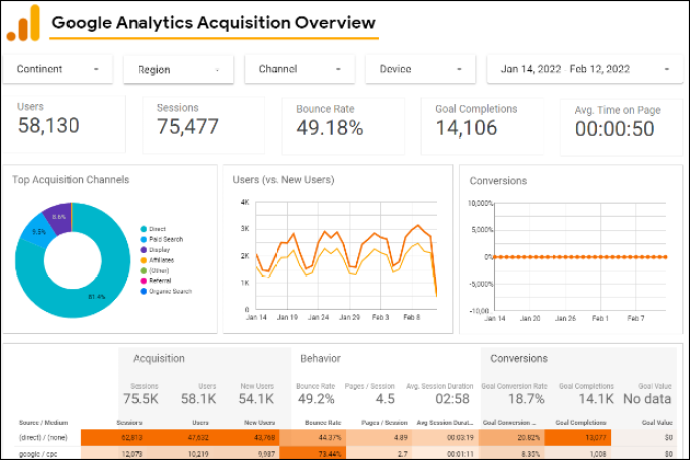This screenshot has width=690, height=460.
Task: Click the Direct legend color dot
Action: tap(143, 229)
